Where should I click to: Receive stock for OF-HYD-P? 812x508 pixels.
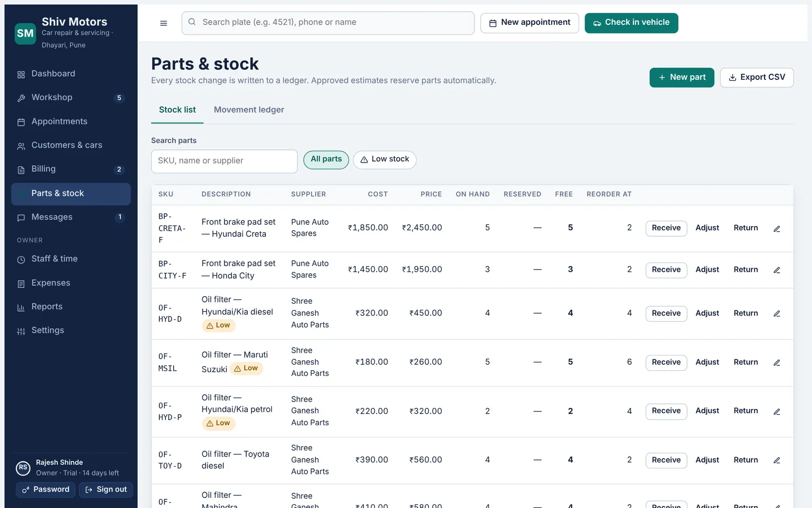click(666, 411)
